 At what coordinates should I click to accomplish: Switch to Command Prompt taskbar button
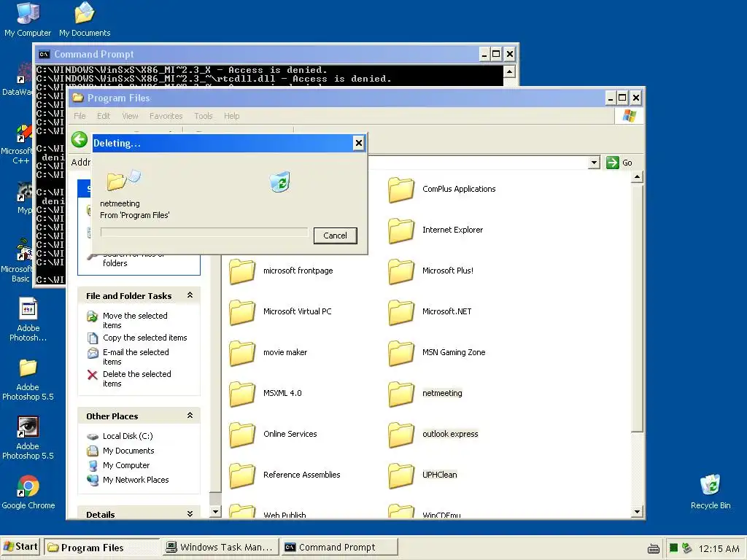point(338,548)
